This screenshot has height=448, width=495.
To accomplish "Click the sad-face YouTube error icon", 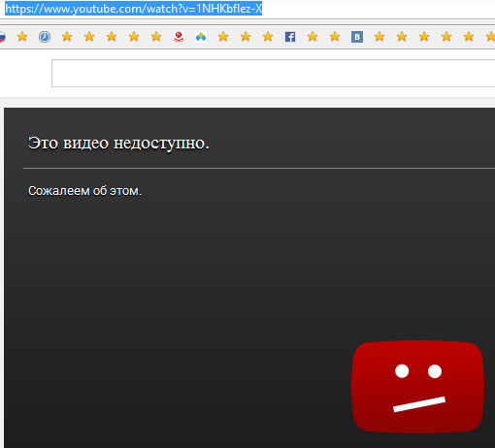I will 418,387.
